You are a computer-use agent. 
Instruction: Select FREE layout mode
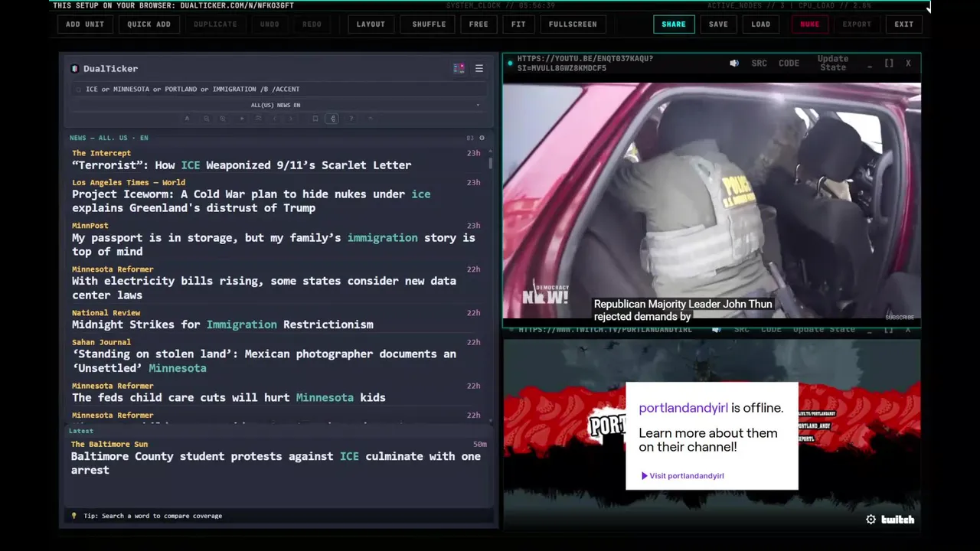pos(479,24)
